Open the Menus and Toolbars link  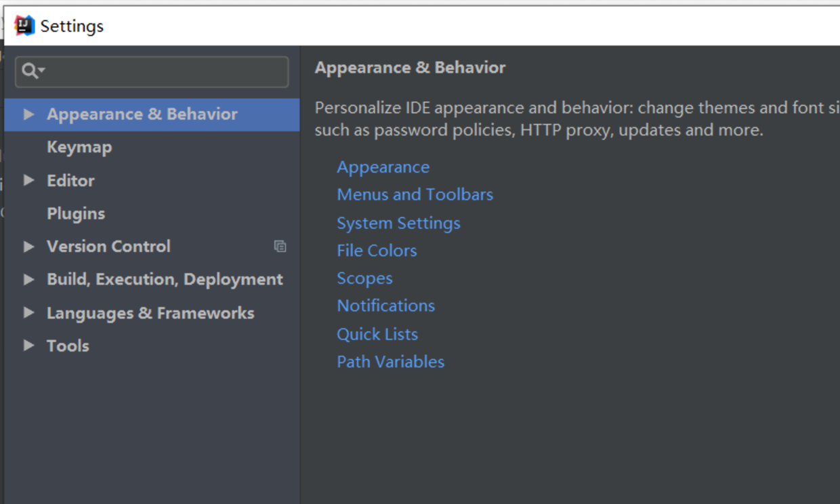[415, 195]
